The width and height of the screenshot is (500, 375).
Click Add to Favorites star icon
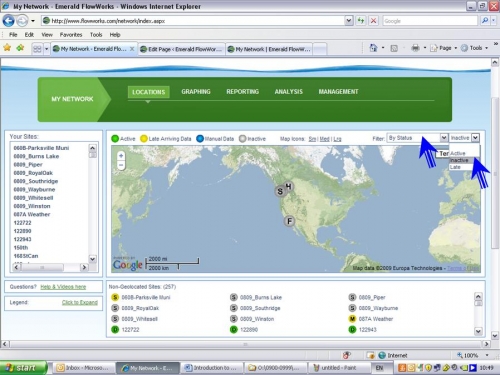(x=20, y=48)
